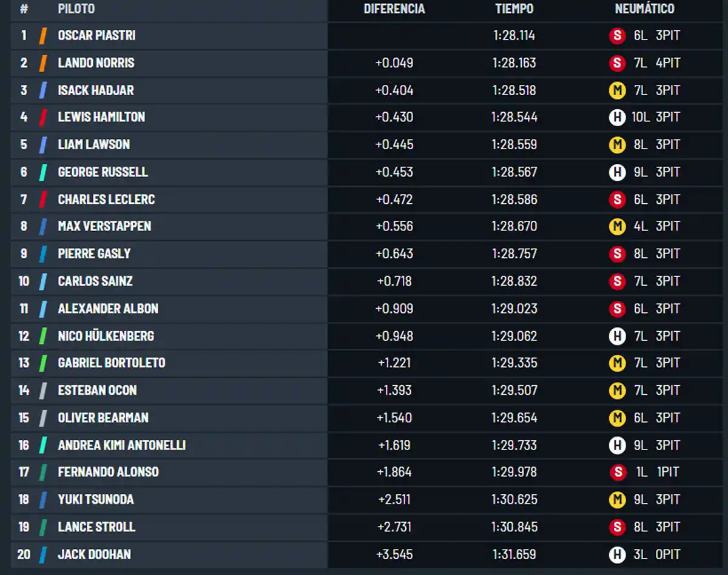
Task: Click Jack Doohan's hard tyre icon
Action: pyautogui.click(x=617, y=554)
